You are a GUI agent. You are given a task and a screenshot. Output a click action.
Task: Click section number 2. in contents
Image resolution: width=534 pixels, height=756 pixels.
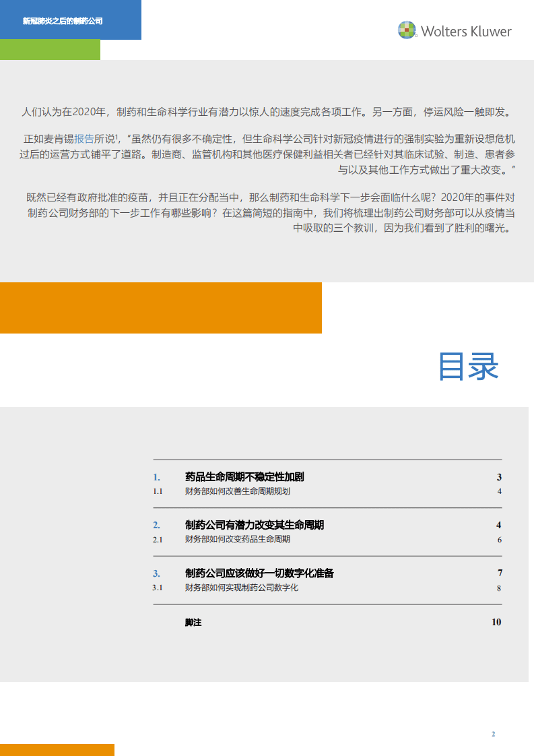tap(157, 525)
